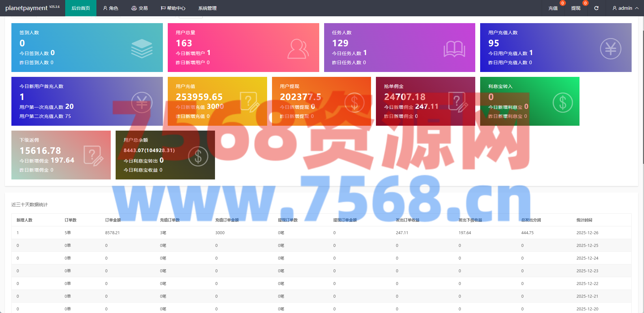Viewport: 644px width, 313px height.
Task: Click the yen icon in 今日新用户首充人数 card
Action: [142, 103]
